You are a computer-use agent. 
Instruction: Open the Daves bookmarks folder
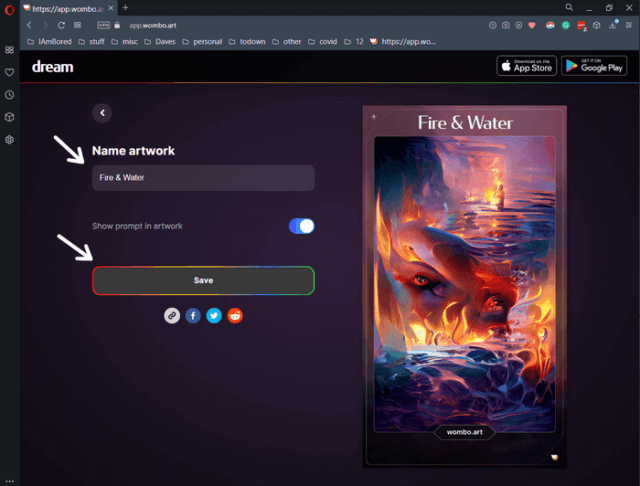point(160,42)
